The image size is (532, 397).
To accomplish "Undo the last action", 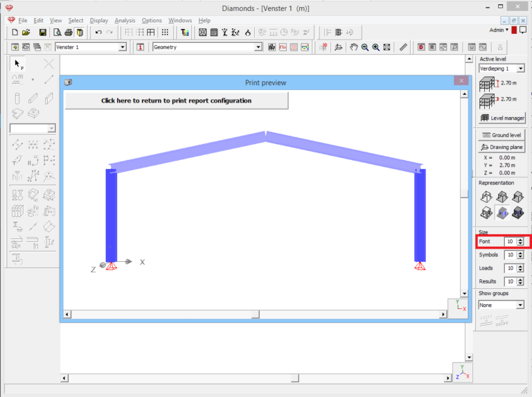I will pyautogui.click(x=98, y=33).
